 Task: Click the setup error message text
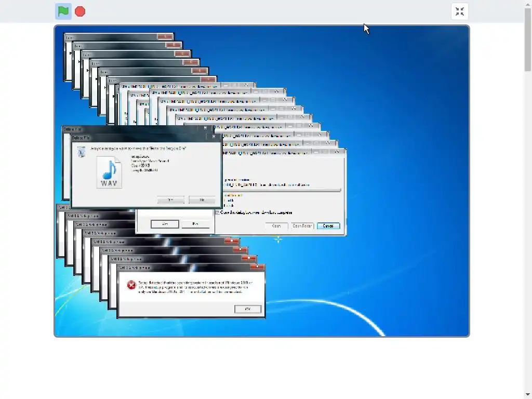click(x=195, y=287)
